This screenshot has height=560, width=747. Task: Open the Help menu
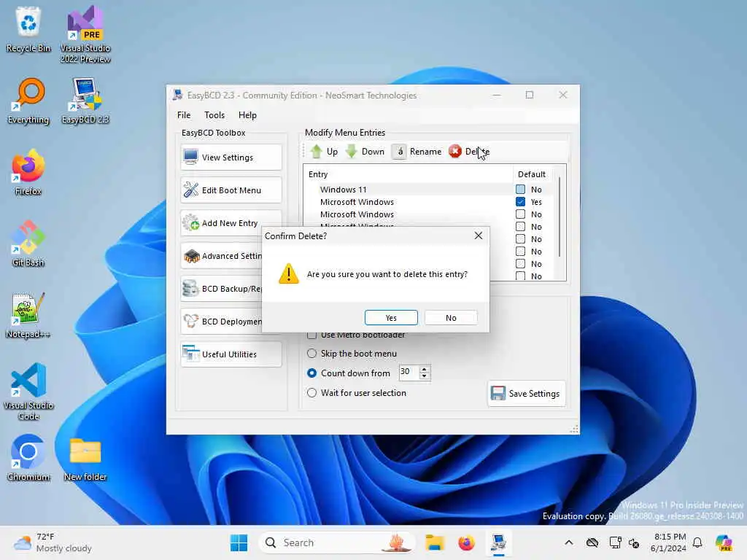[247, 114]
